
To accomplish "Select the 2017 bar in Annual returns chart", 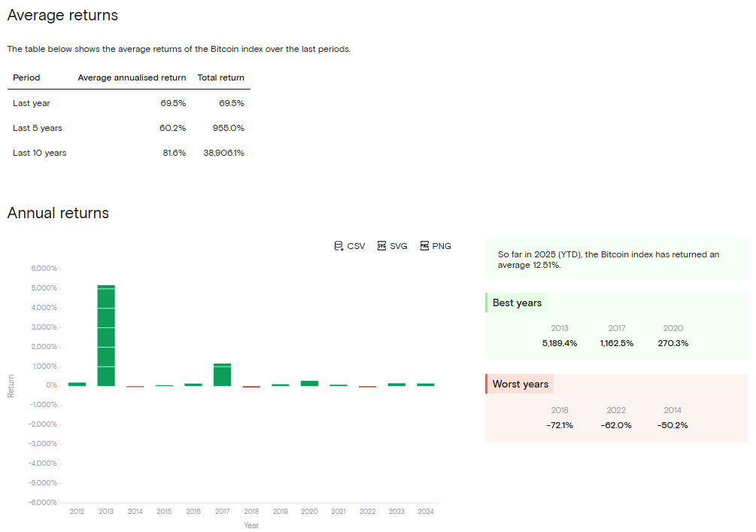I will 222,375.
